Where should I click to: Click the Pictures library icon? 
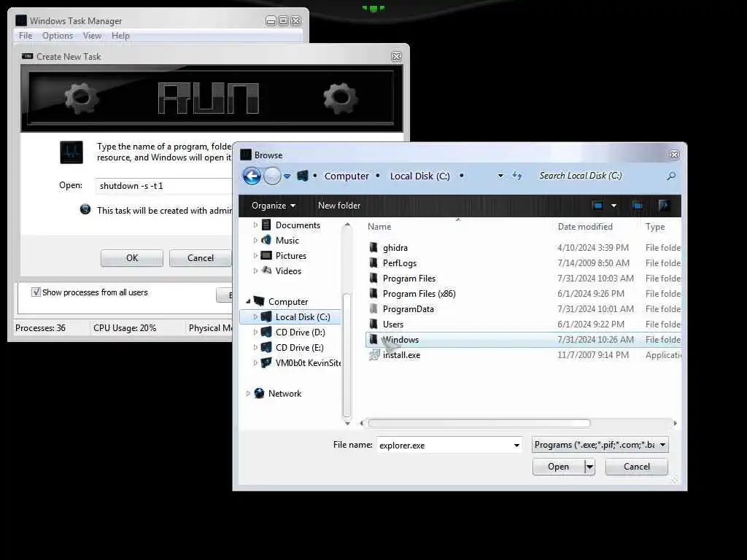tap(266, 256)
